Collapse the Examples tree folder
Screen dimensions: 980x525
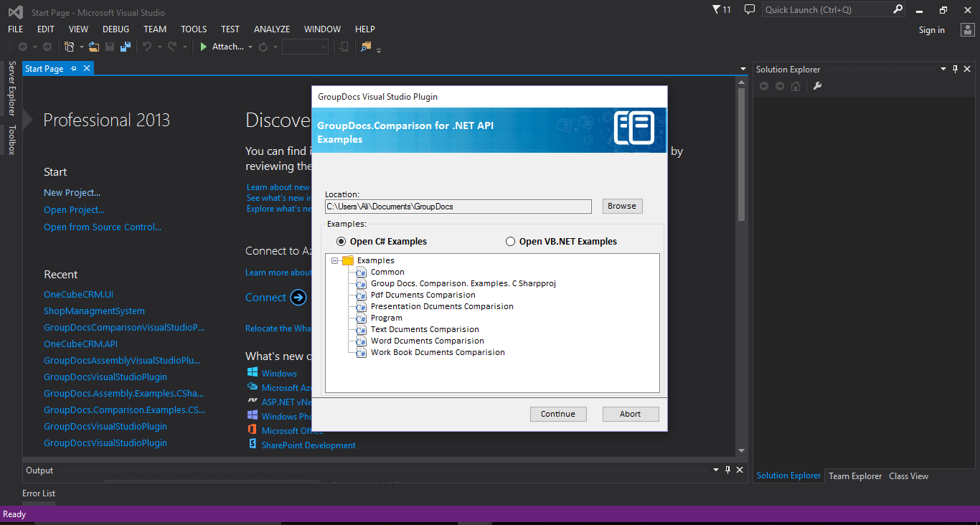pos(335,260)
